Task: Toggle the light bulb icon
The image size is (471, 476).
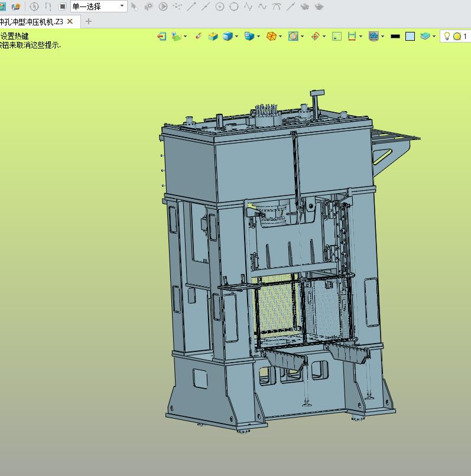Action: click(x=447, y=37)
